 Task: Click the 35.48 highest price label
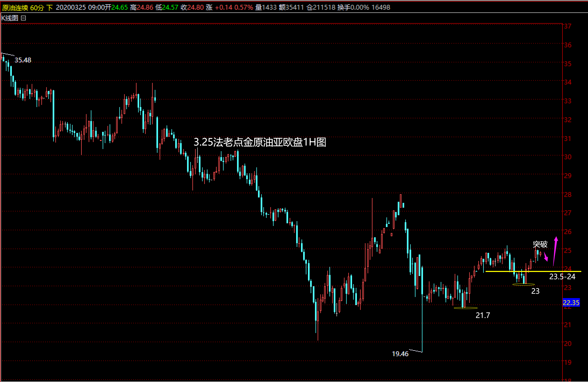pyautogui.click(x=23, y=60)
